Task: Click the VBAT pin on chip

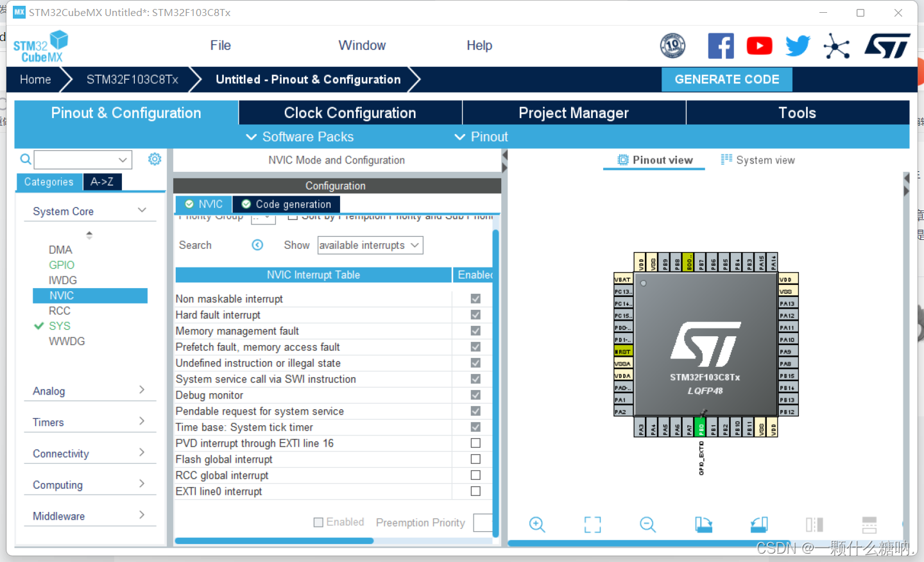Action: [623, 279]
